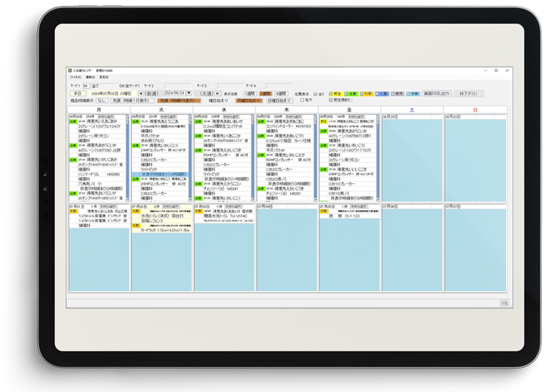Click scroll-down arrow in 06月26日 column

252,199
